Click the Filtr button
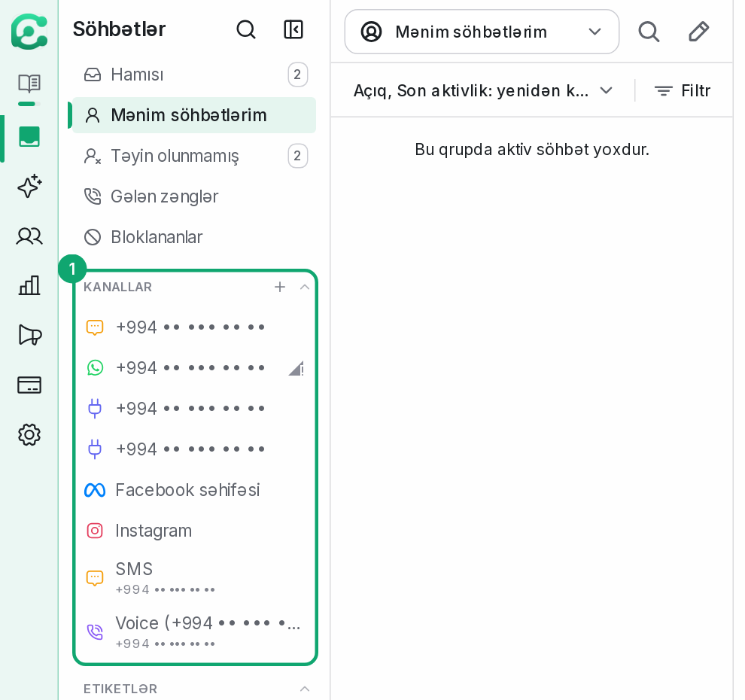The width and height of the screenshot is (745, 700). 683,90
